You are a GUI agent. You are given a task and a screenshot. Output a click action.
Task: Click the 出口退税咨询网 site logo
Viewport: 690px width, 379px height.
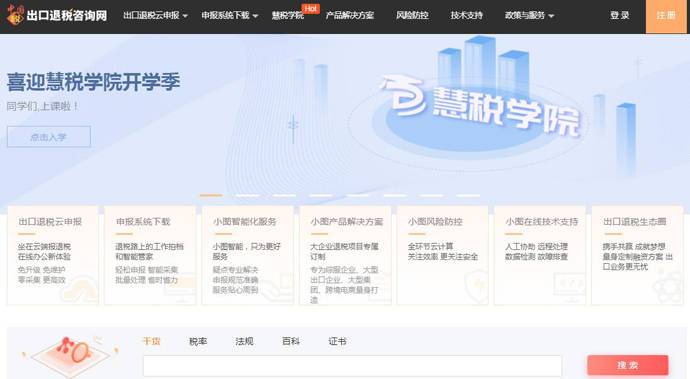[57, 15]
